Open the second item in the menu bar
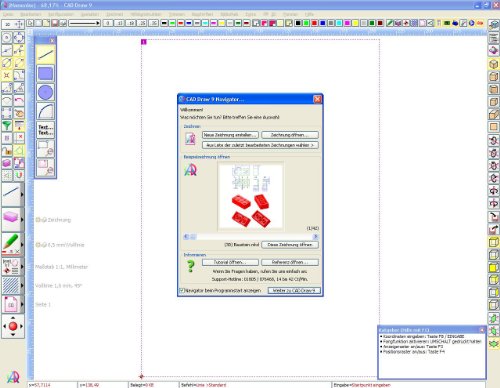Image resolution: width=500 pixels, height=388 pixels. point(30,14)
